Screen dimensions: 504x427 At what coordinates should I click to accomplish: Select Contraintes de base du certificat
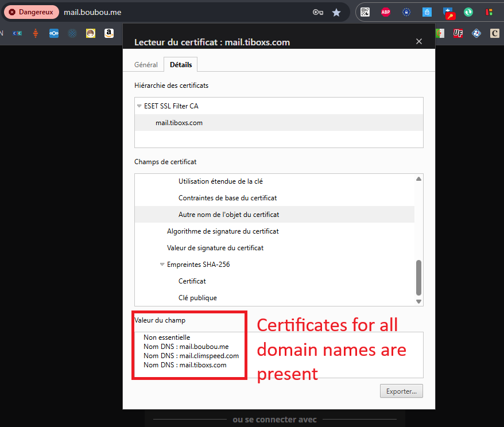point(274,198)
